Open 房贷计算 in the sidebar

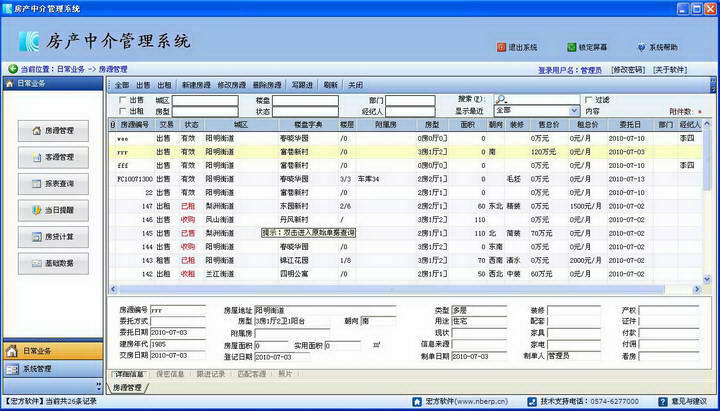53,237
